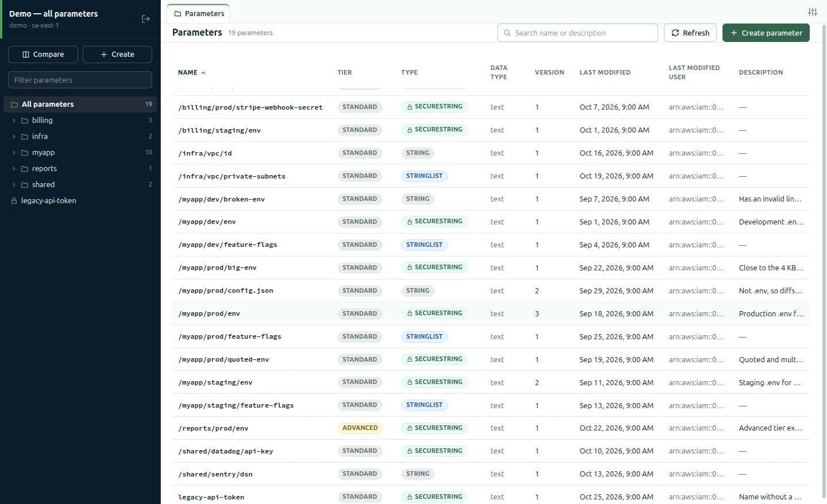Click the Create button in sidebar
Viewport: 827px width, 504px height.
coord(117,55)
